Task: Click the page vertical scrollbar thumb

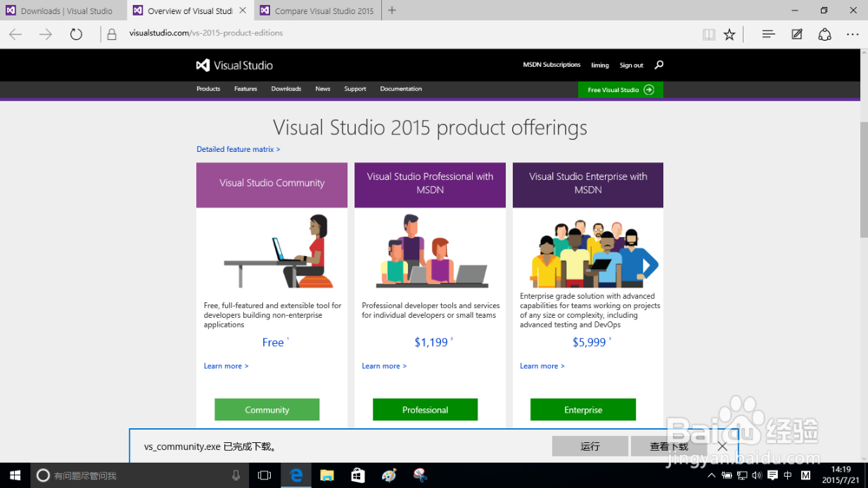Action: tap(864, 179)
